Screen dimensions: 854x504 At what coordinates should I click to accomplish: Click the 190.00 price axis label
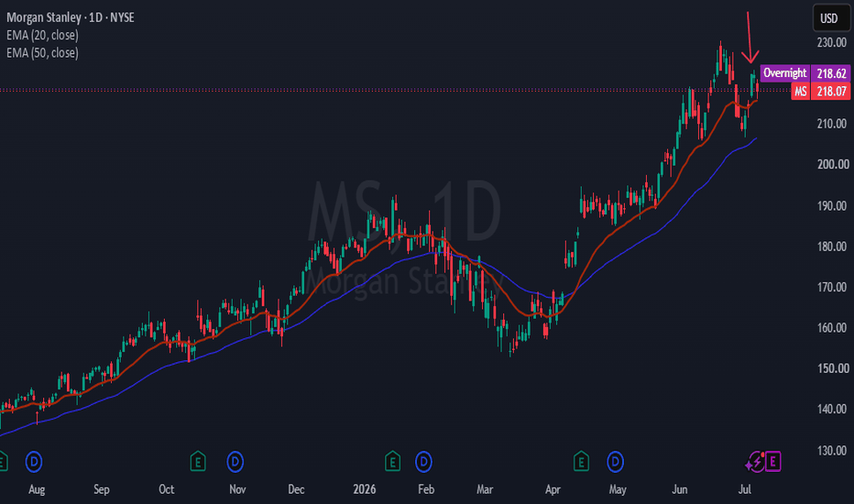pyautogui.click(x=832, y=206)
